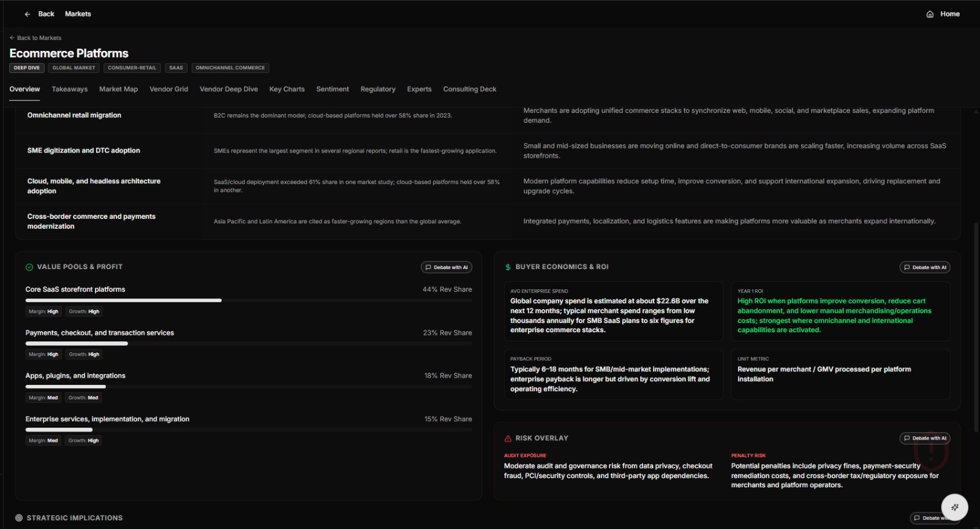Switch to the Key Charts tab
980x529 pixels.
pos(287,89)
